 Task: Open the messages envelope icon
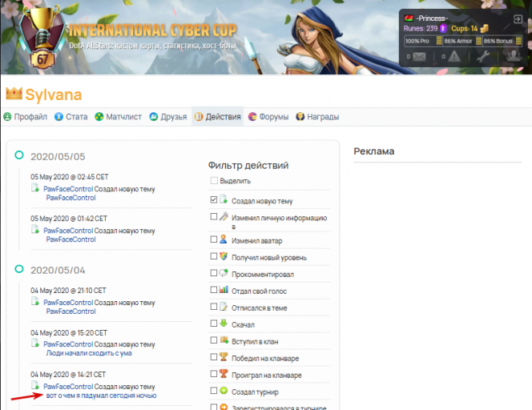pyautogui.click(x=419, y=57)
